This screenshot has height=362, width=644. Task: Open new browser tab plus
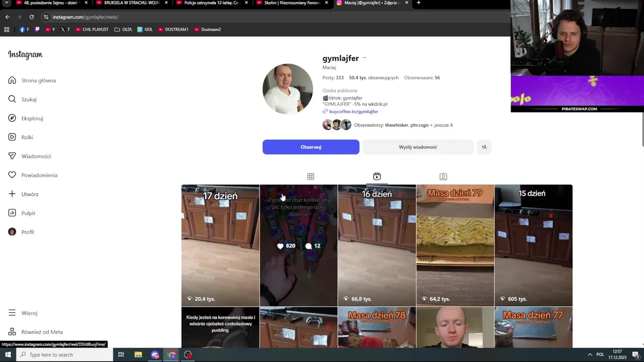pos(419,3)
